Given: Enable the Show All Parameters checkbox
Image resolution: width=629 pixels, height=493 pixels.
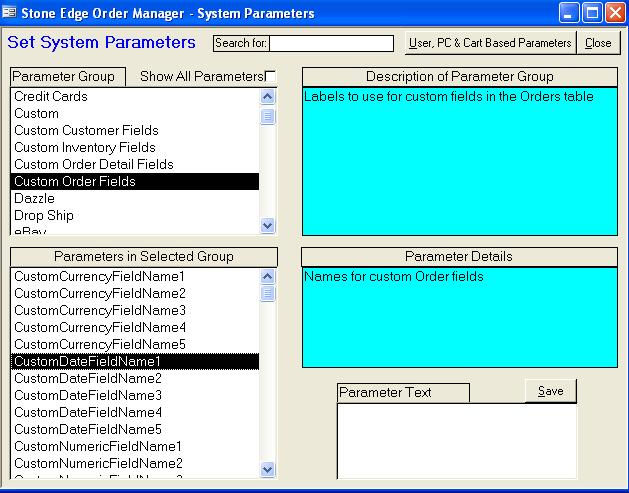Looking at the screenshot, I should [271, 76].
